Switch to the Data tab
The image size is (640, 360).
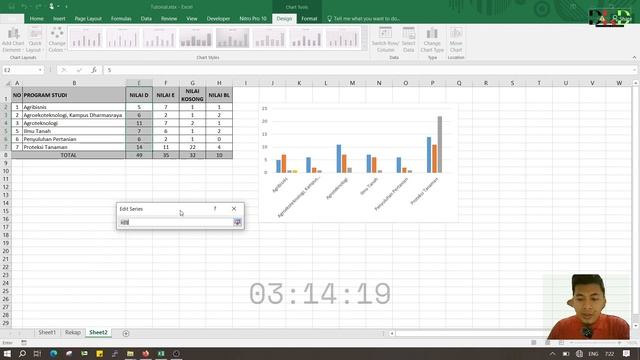(146, 19)
